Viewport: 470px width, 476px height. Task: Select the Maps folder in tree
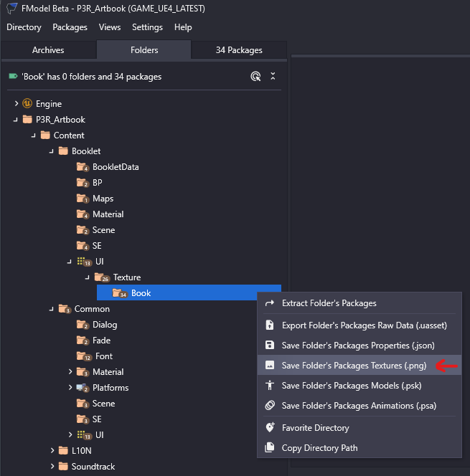point(103,199)
